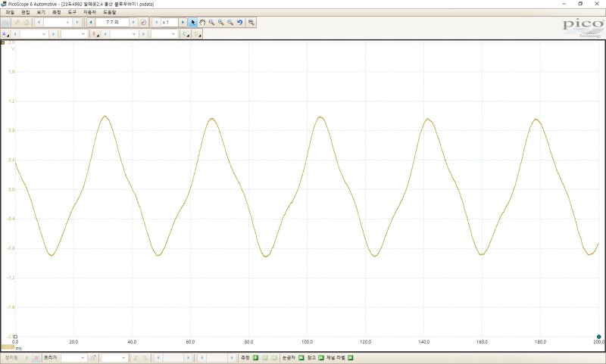
Task: Open the 파일 menu
Action: click(x=10, y=12)
